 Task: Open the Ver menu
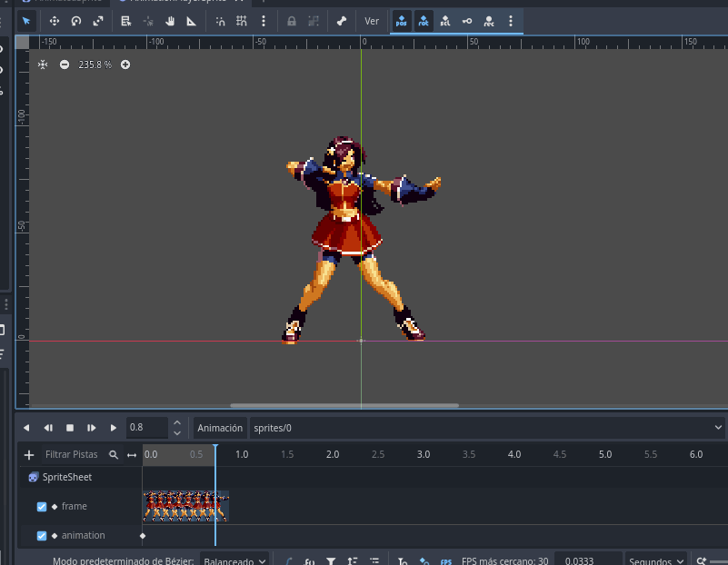[372, 21]
